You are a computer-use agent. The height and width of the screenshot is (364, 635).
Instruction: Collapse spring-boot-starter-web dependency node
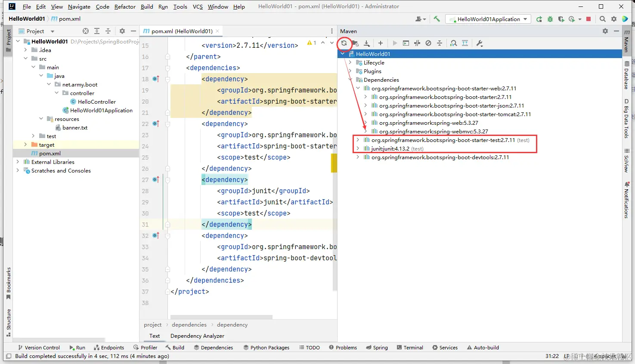pyautogui.click(x=358, y=88)
